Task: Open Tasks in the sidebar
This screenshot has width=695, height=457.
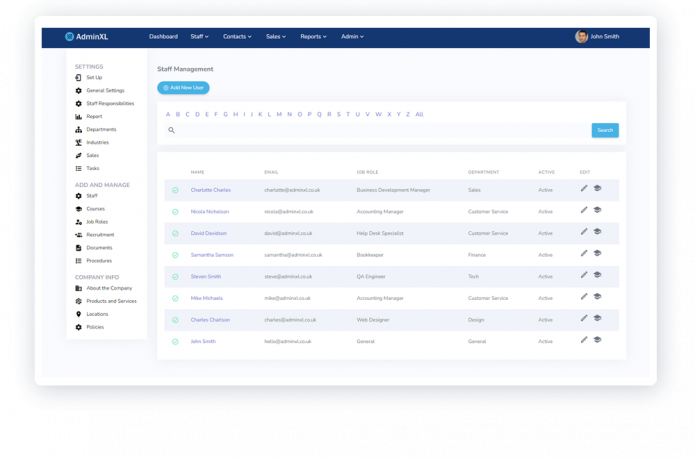Action: (93, 168)
